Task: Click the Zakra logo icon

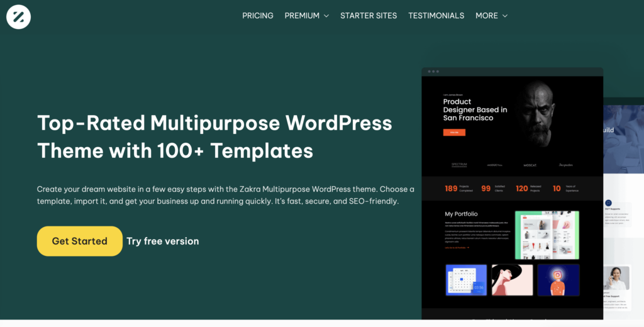Action: pyautogui.click(x=18, y=17)
